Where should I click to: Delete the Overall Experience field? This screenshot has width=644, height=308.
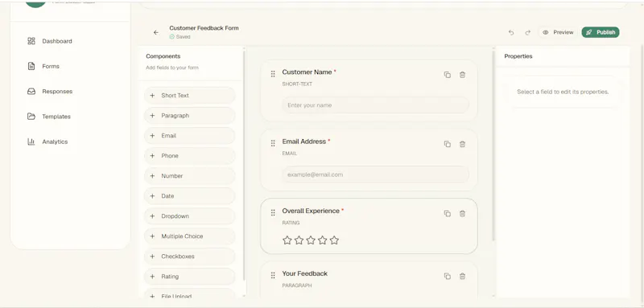click(x=462, y=213)
